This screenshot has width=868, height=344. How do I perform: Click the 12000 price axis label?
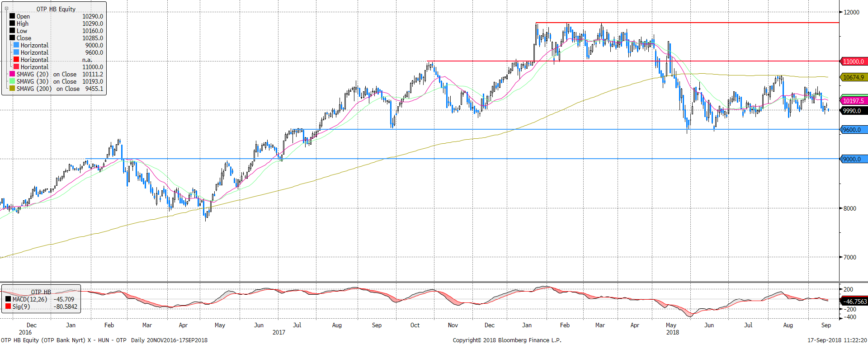[x=851, y=12]
